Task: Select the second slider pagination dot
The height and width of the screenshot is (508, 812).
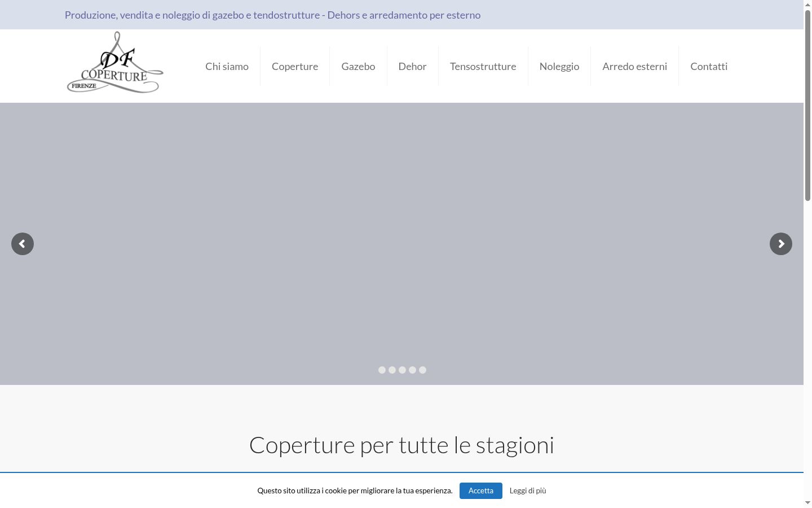Action: click(392, 370)
